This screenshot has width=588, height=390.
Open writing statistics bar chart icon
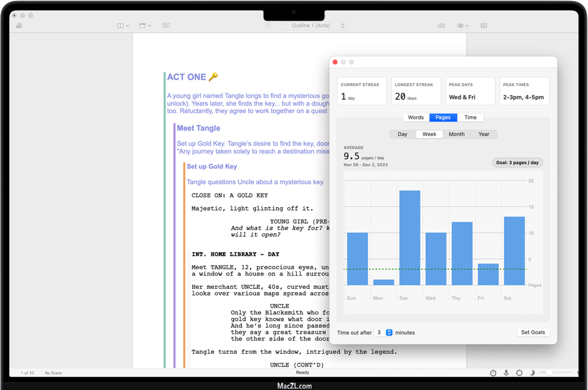pos(442,25)
